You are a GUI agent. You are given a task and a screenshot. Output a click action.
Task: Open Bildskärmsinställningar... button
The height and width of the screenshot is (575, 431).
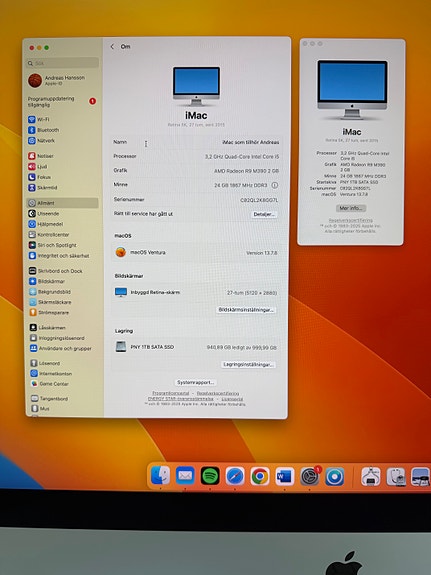pos(246,310)
